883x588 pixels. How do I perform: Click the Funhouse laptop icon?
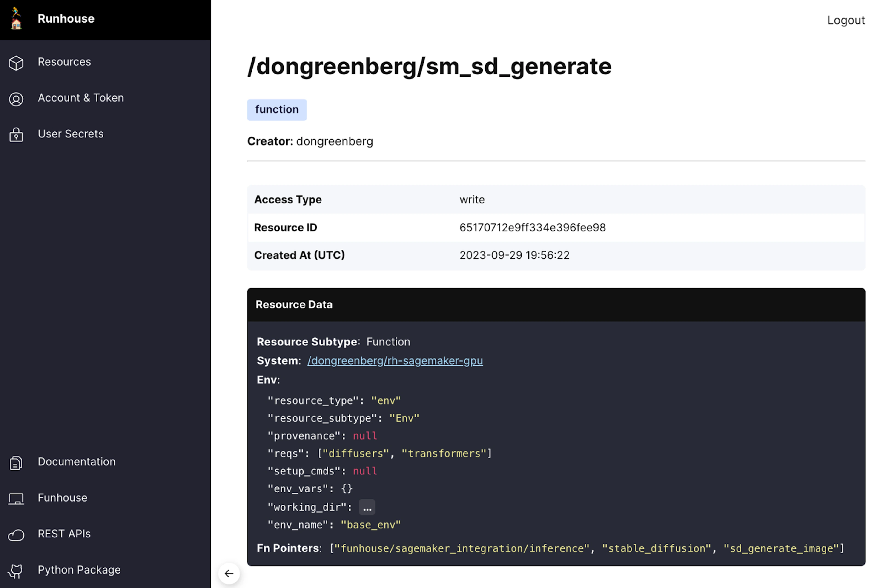tap(16, 499)
